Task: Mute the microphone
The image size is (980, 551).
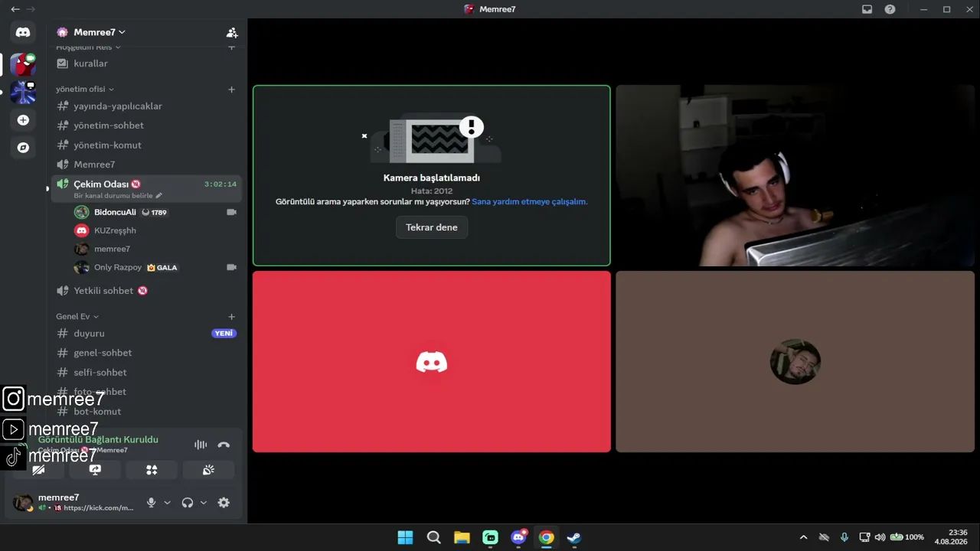Action: point(151,503)
